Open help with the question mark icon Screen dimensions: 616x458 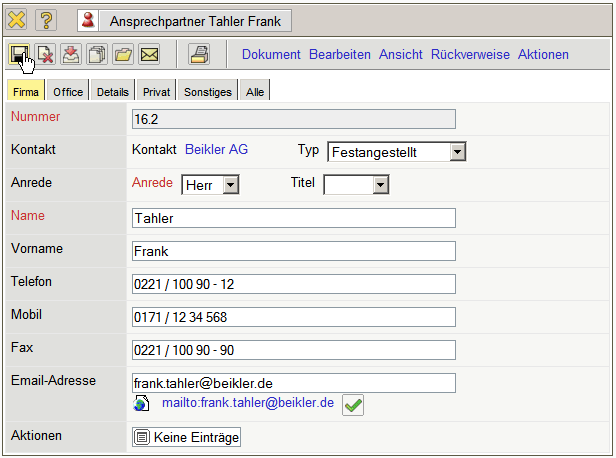[x=46, y=20]
